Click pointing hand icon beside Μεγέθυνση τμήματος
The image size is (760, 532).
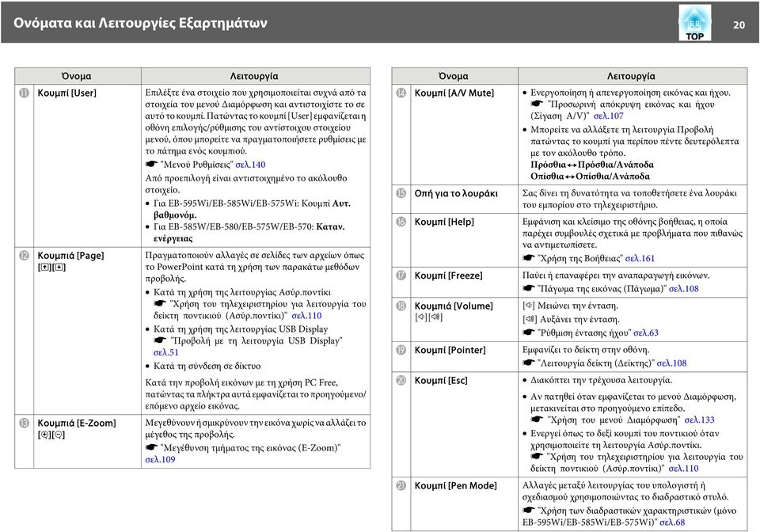click(152, 448)
